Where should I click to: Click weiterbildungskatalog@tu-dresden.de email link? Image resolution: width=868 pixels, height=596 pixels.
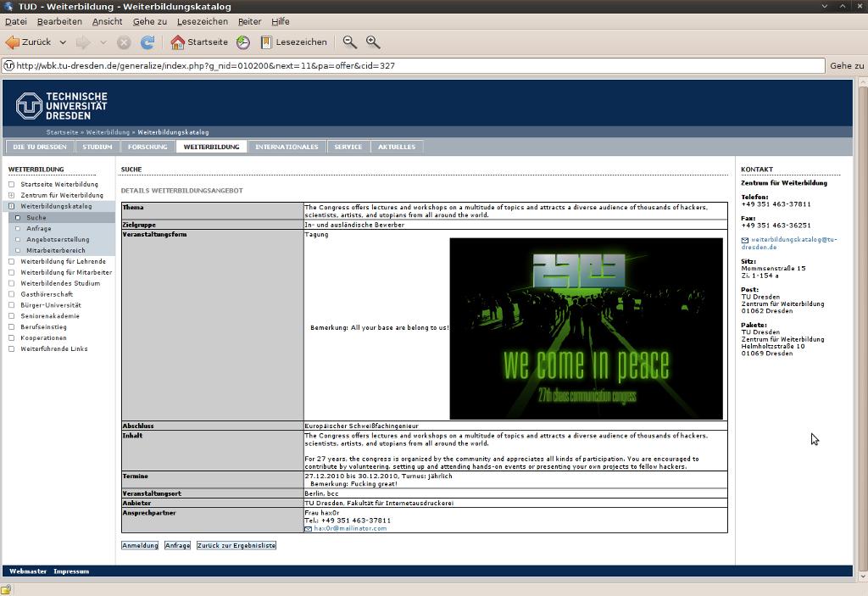click(789, 243)
